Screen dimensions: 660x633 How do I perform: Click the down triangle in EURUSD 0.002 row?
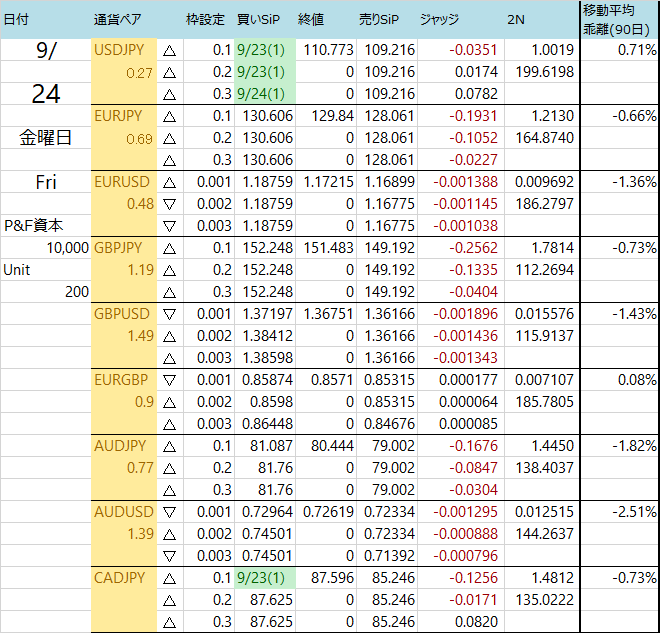coord(169,205)
